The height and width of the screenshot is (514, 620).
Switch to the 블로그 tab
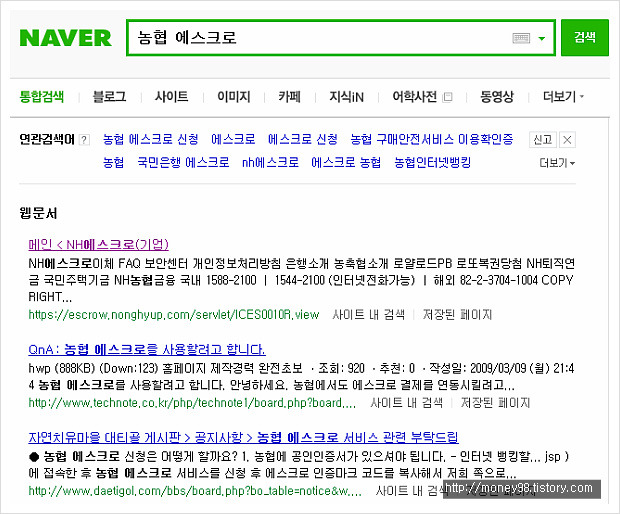coord(110,97)
